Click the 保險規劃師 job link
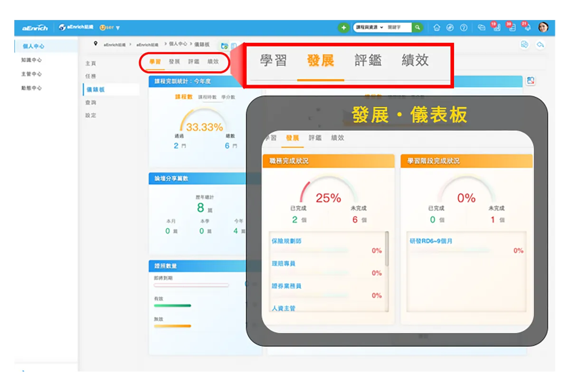Screen dimensions: 570x392 [x=288, y=241]
